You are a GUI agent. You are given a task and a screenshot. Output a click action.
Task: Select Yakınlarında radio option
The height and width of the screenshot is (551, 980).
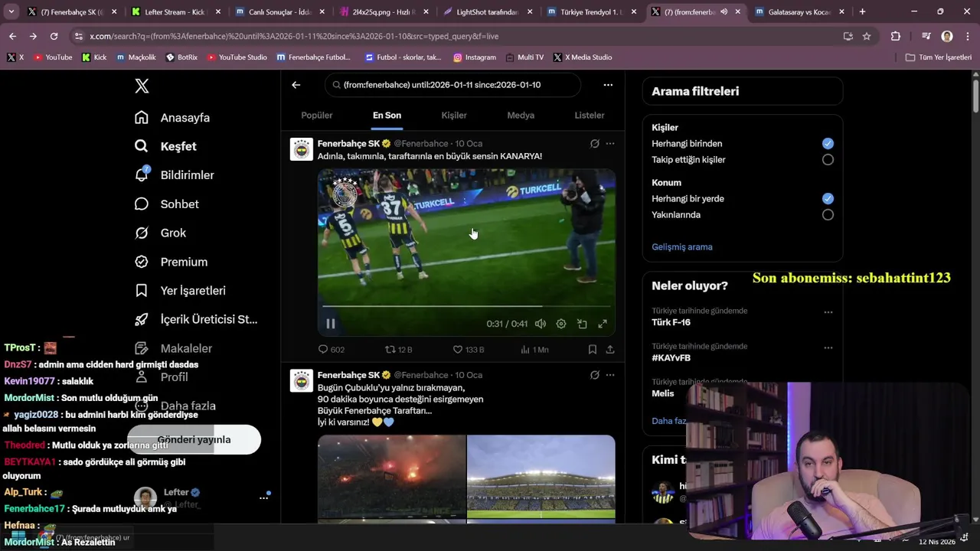(828, 215)
